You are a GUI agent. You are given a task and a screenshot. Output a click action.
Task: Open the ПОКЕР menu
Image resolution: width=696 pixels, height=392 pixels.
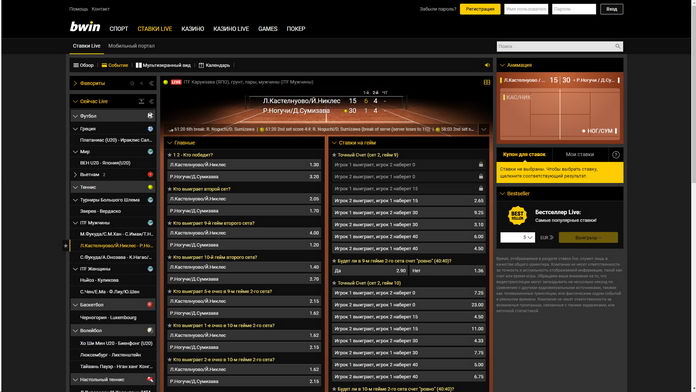pyautogui.click(x=296, y=29)
